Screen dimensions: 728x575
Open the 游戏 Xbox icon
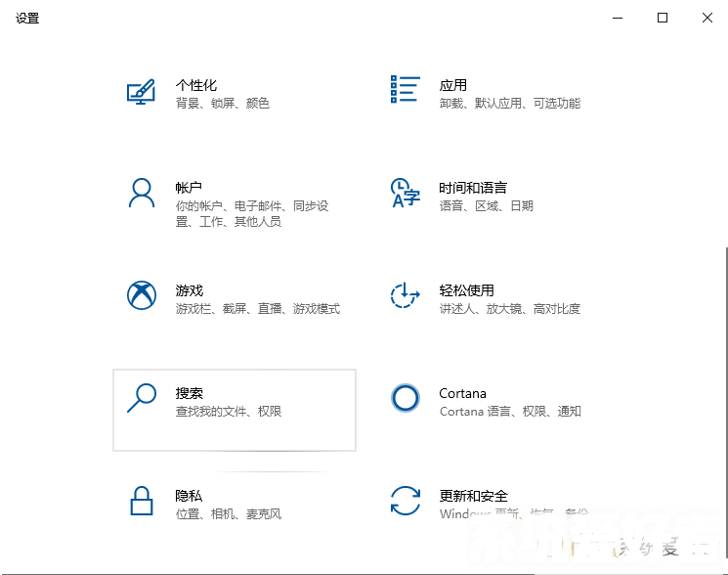pos(142,295)
